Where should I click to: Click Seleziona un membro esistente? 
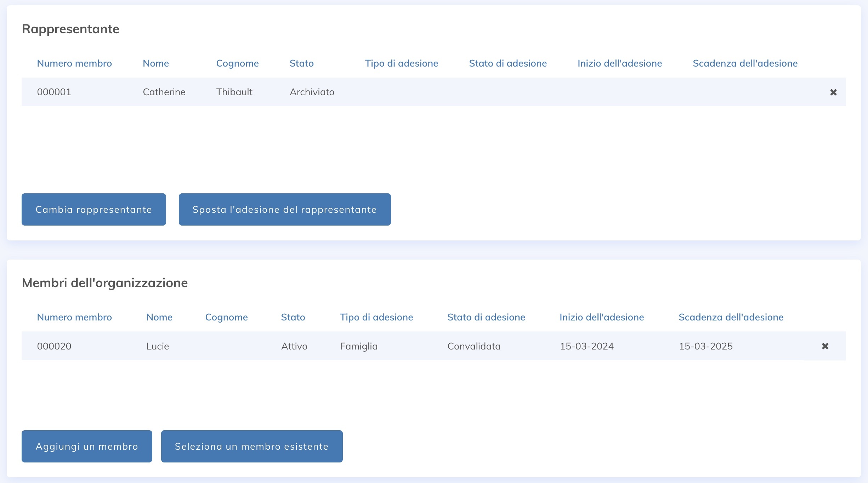pyautogui.click(x=251, y=446)
